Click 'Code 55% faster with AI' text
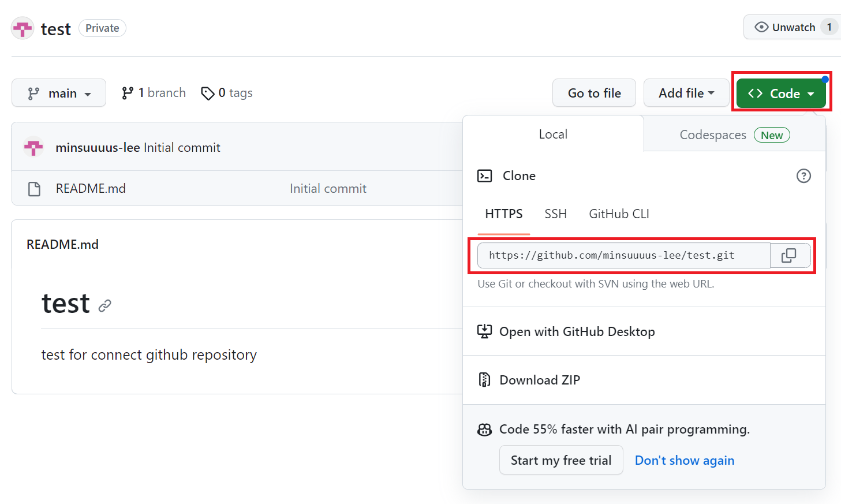This screenshot has width=841, height=504. (625, 430)
